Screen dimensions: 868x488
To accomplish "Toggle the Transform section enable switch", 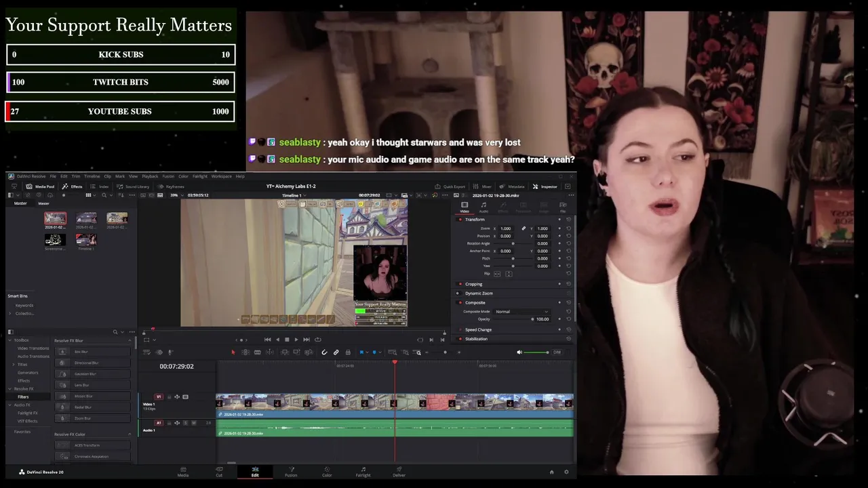I will click(460, 220).
